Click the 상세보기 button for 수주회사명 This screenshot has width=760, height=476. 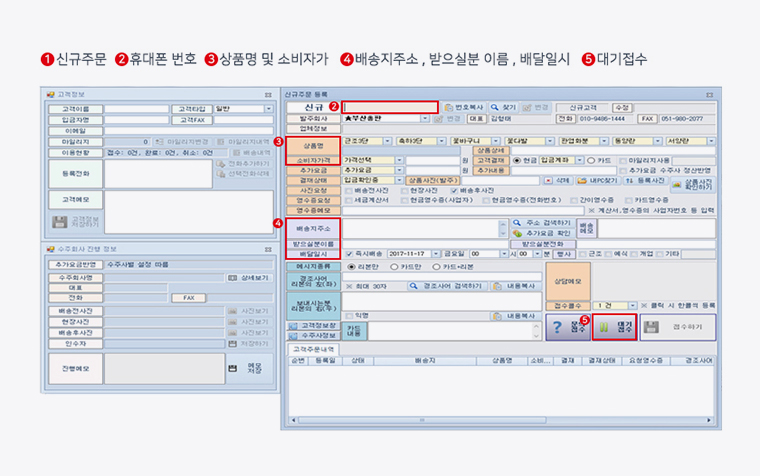[x=248, y=276]
